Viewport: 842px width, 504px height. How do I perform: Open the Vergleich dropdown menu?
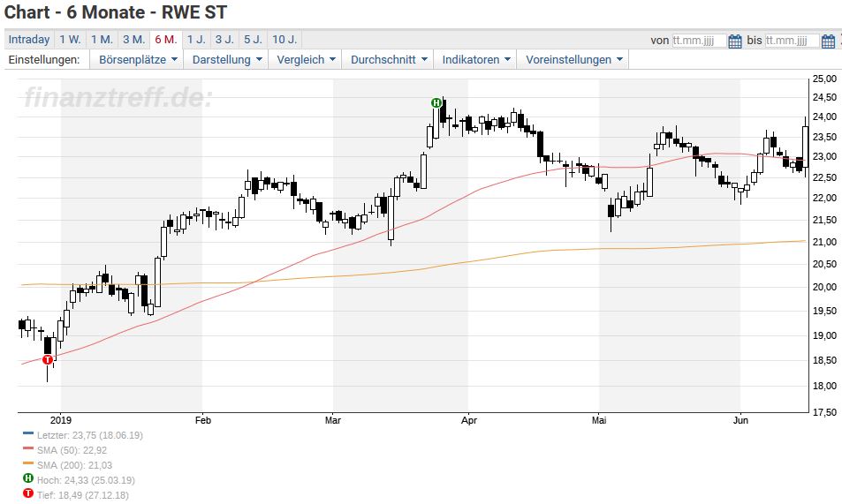306,59
